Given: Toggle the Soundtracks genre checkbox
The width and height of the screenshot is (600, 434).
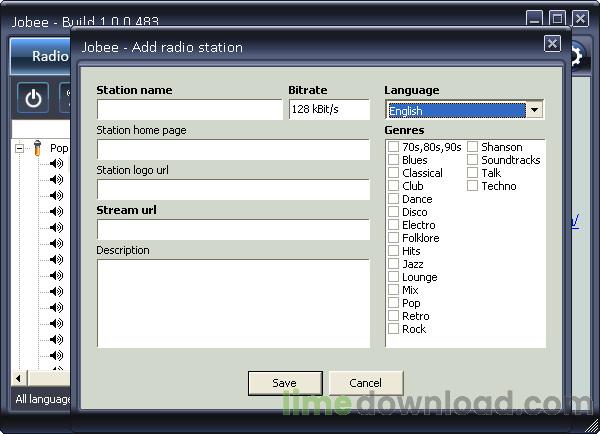Looking at the screenshot, I should point(472,160).
